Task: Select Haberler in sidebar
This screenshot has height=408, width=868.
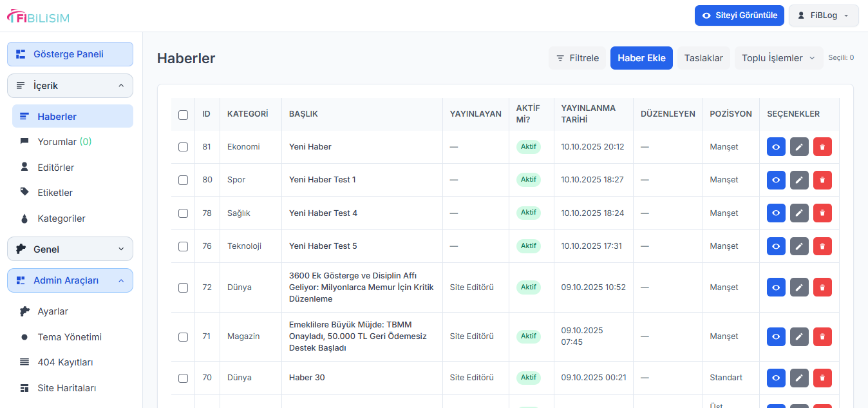Action: click(x=73, y=117)
